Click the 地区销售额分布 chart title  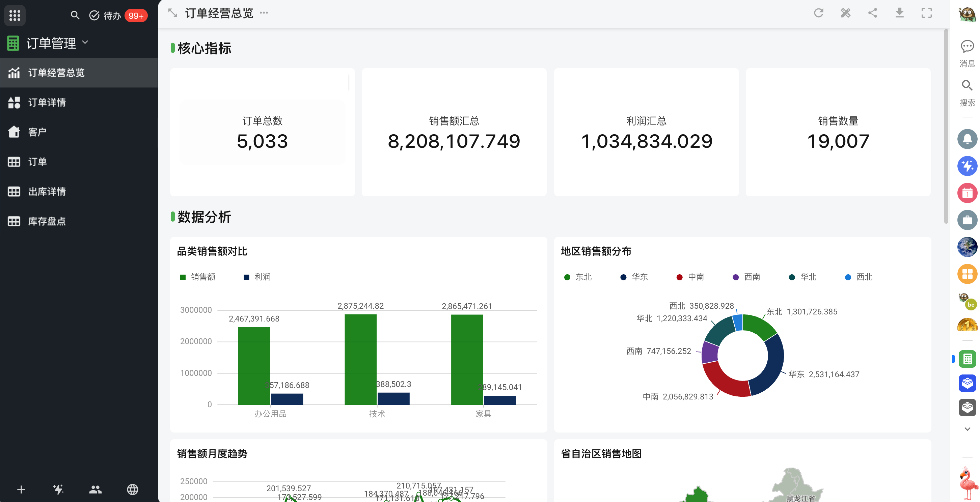[x=596, y=251]
